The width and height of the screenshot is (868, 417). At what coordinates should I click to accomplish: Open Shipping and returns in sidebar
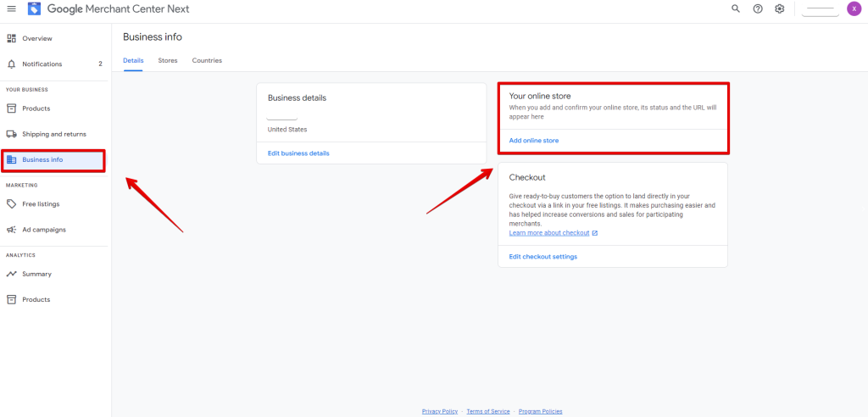[54, 134]
